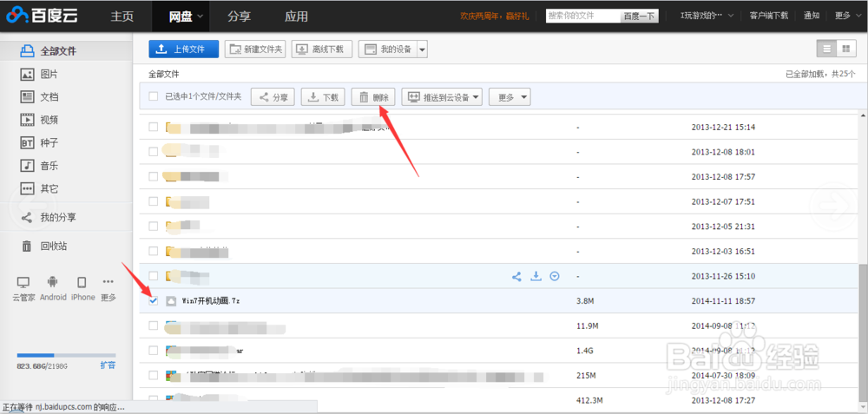Screen dimensions: 868x414
Task: Open the user account name dropdown
Action: (707, 16)
